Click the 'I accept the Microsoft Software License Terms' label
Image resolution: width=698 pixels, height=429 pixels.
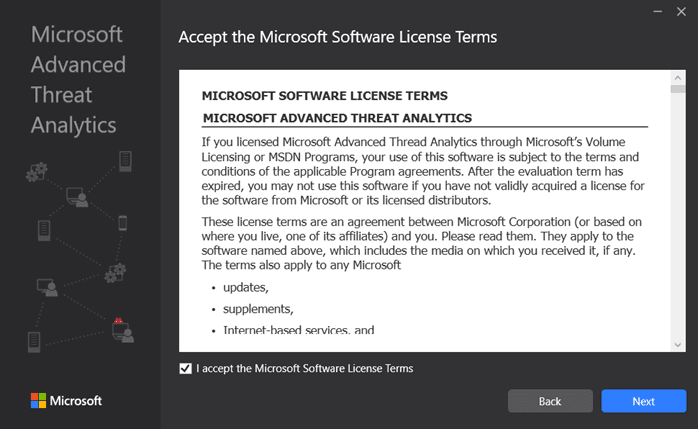click(x=304, y=368)
